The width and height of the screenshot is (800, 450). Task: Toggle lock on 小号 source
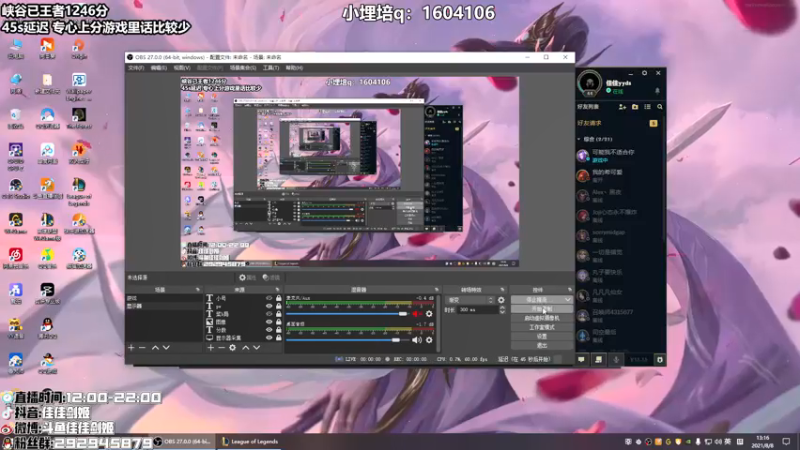[279, 298]
